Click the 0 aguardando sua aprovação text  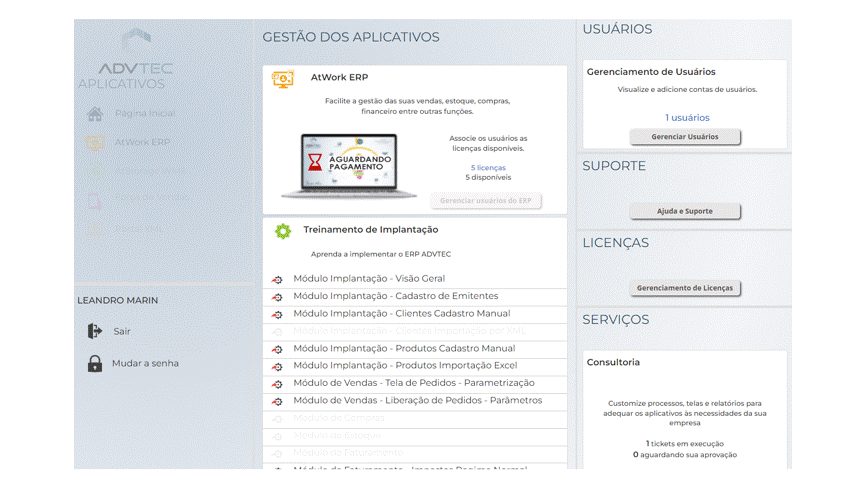[684, 454]
